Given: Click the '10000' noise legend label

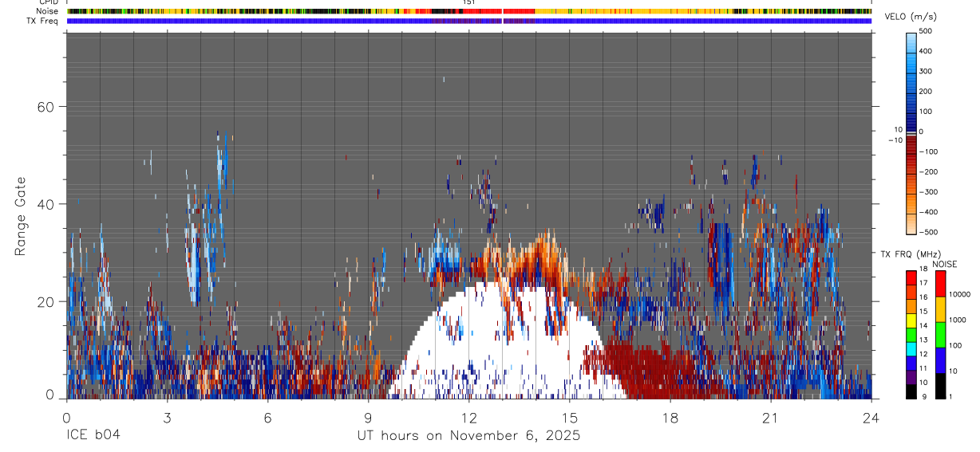Looking at the screenshot, I should 961,296.
